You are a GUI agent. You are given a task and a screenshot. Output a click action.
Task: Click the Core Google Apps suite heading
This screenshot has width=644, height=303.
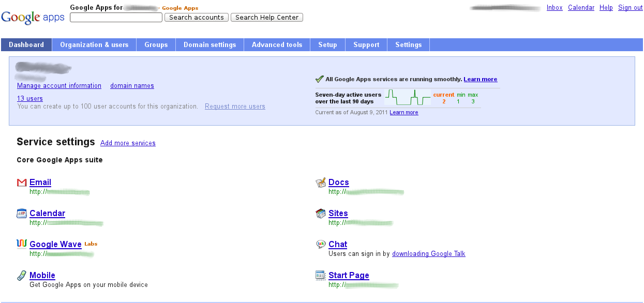coord(59,160)
